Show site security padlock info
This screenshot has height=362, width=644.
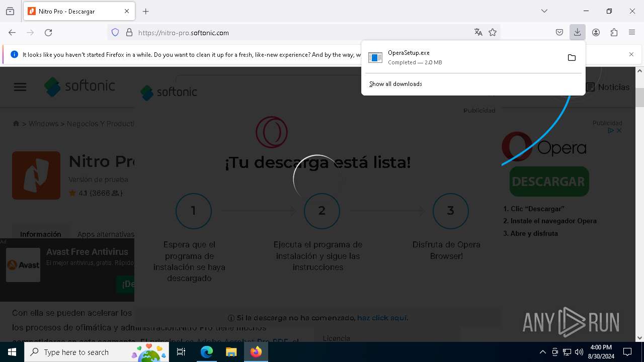coord(129,33)
